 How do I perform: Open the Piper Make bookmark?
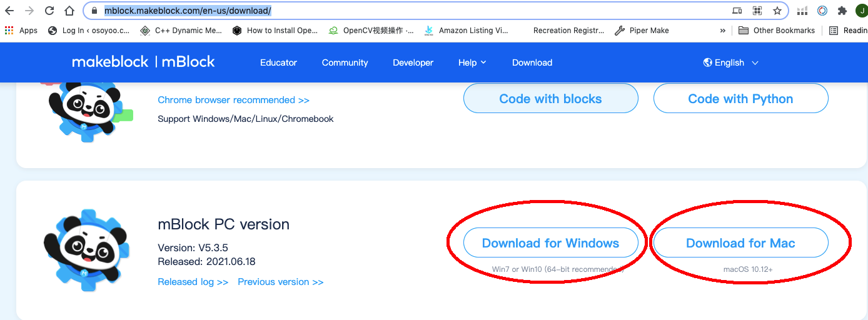[642, 30]
